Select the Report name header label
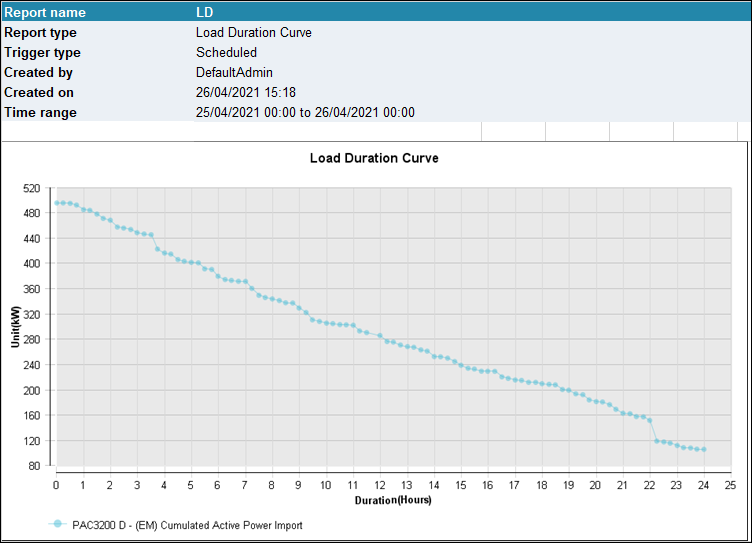The height and width of the screenshot is (543, 752). (x=45, y=13)
